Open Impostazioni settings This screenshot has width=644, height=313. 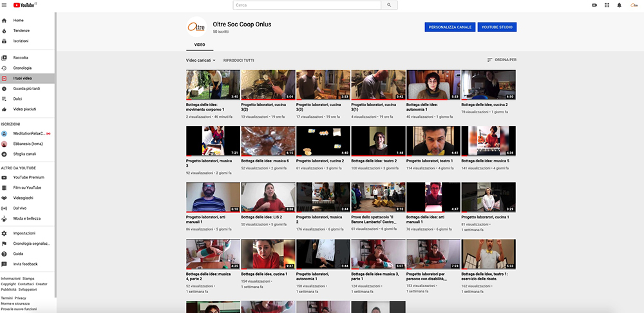pos(27,233)
